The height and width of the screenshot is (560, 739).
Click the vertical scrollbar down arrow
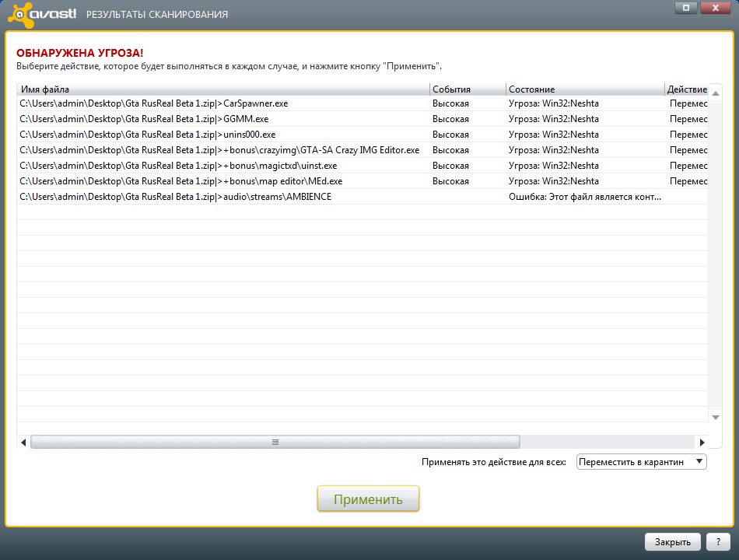[x=716, y=418]
